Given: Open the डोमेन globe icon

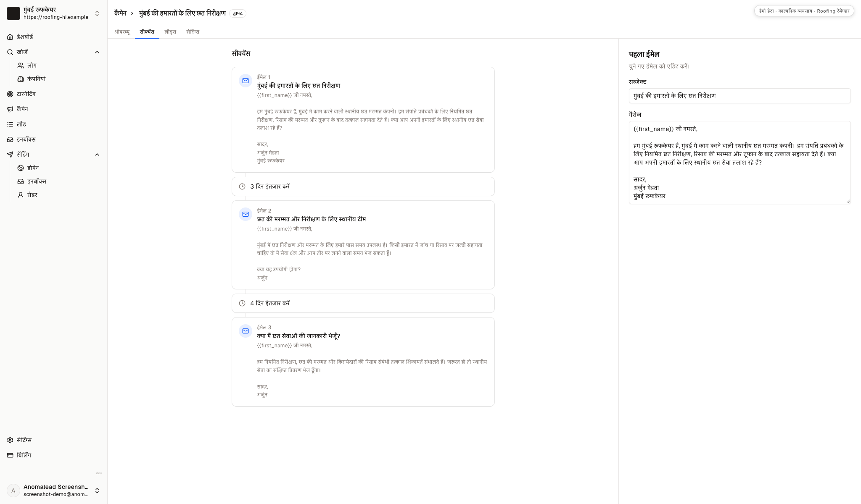Looking at the screenshot, I should [x=21, y=168].
